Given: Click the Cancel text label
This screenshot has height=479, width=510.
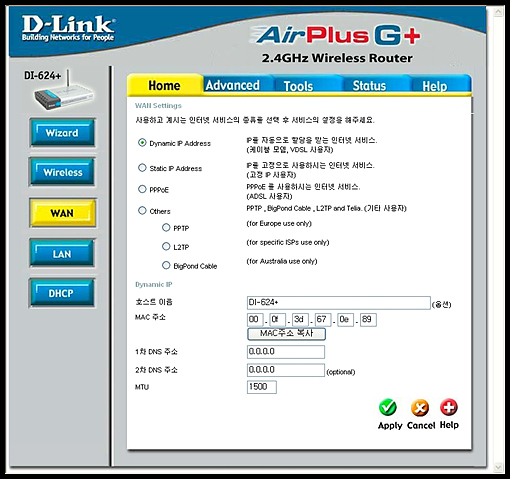Looking at the screenshot, I should coord(421,425).
